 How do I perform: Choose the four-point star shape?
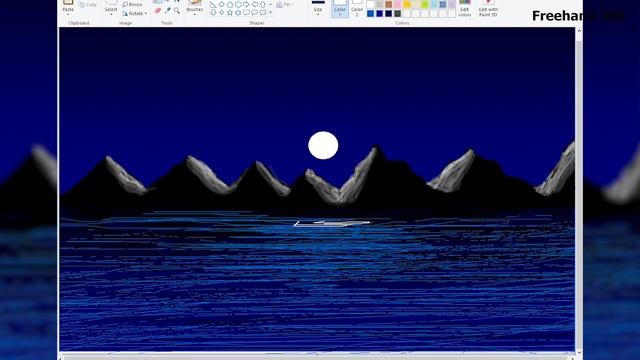coord(222,13)
